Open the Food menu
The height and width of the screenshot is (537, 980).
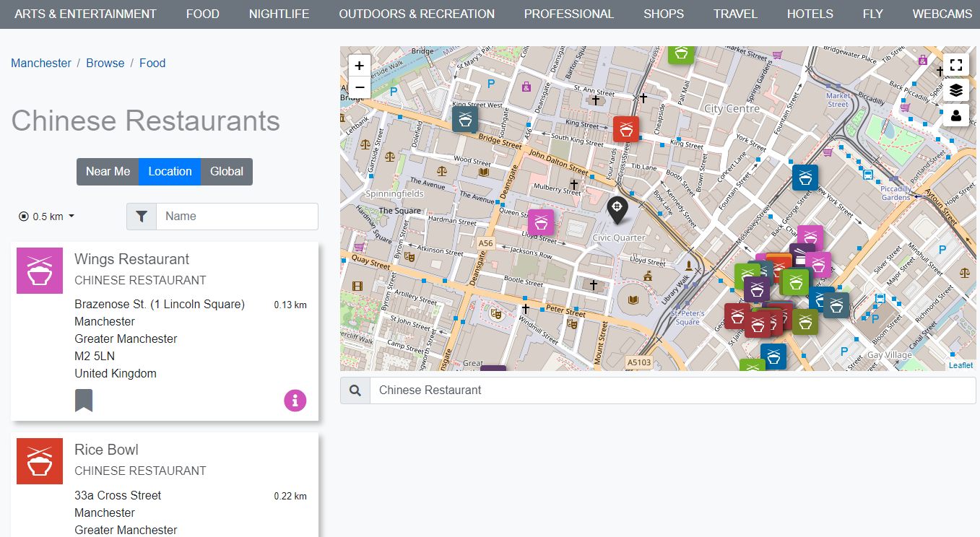[x=202, y=14]
